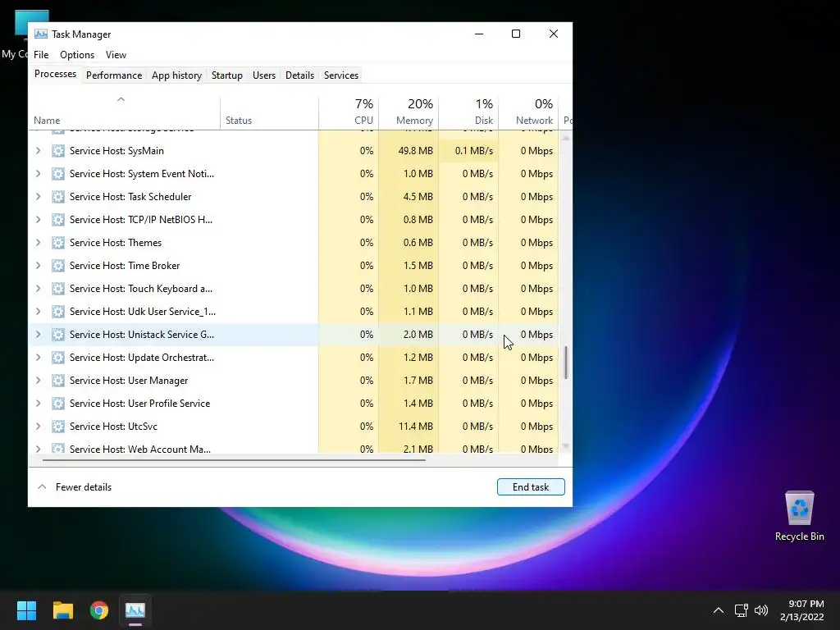Expand Service Host: System Event Noti... row
The height and width of the screenshot is (630, 840).
tap(38, 174)
